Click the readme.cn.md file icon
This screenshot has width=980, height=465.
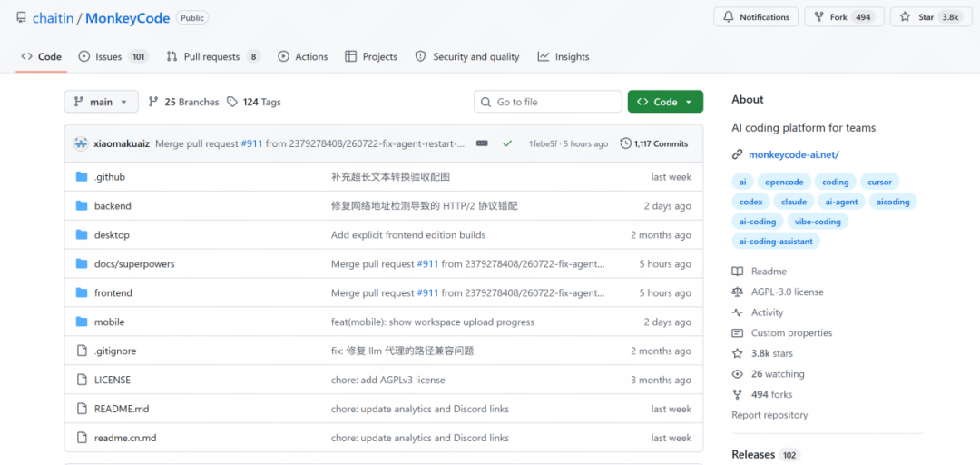82,438
